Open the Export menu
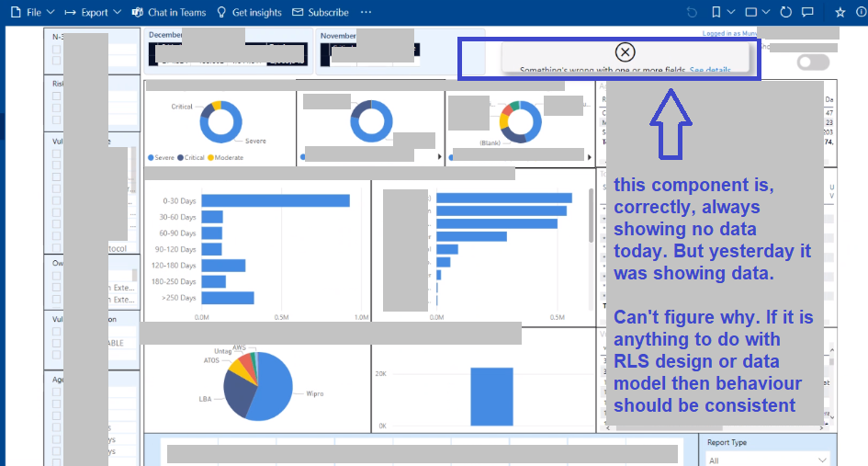Screen dimensions: 868x466 [93, 12]
